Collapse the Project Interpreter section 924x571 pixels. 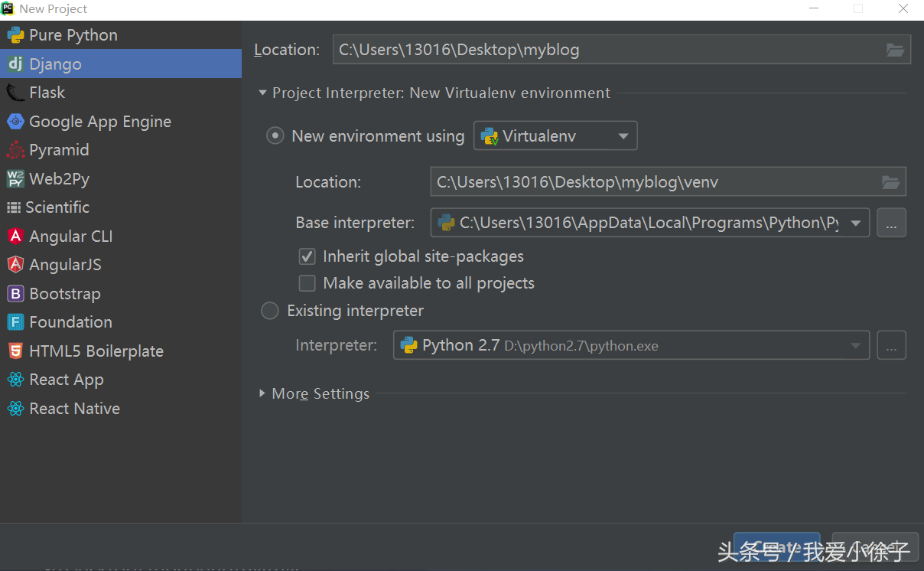(263, 93)
